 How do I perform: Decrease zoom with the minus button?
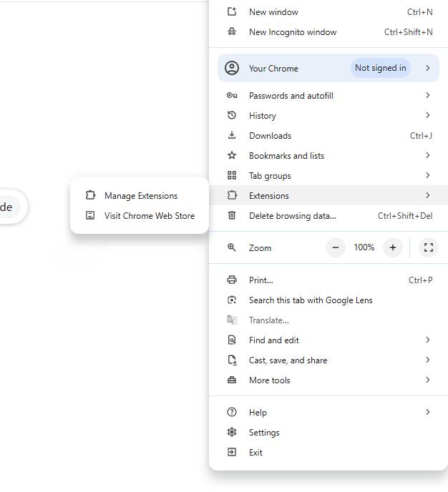click(x=336, y=247)
